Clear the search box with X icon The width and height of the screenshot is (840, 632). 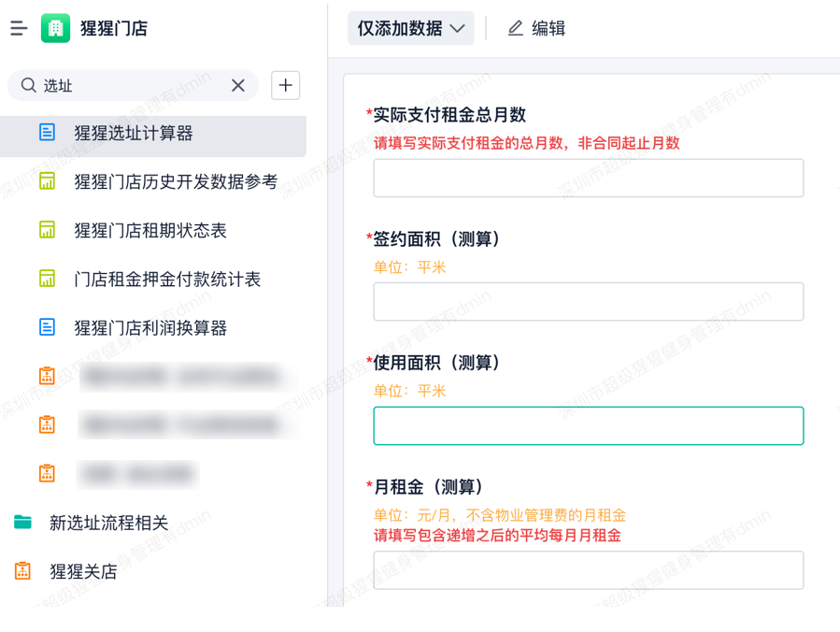(238, 85)
